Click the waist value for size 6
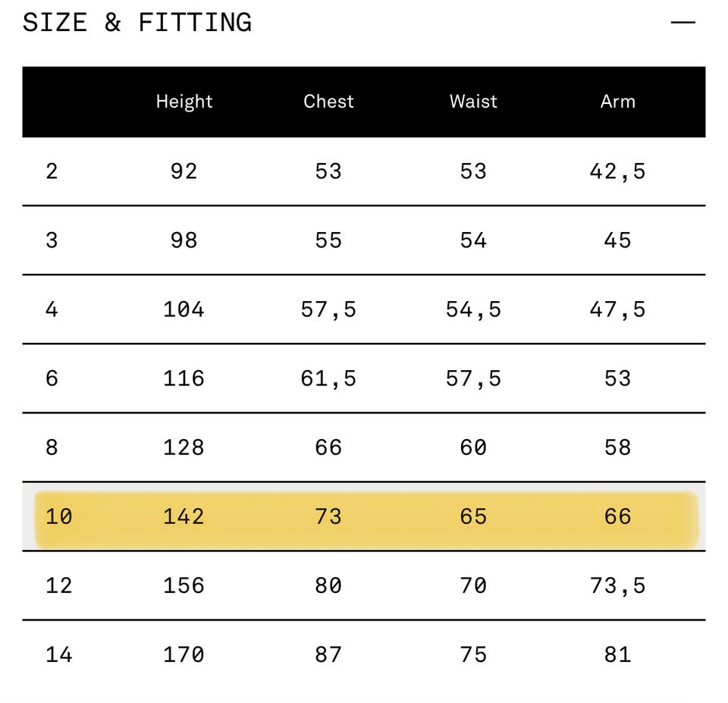Image resolution: width=728 pixels, height=703 pixels. point(473,378)
